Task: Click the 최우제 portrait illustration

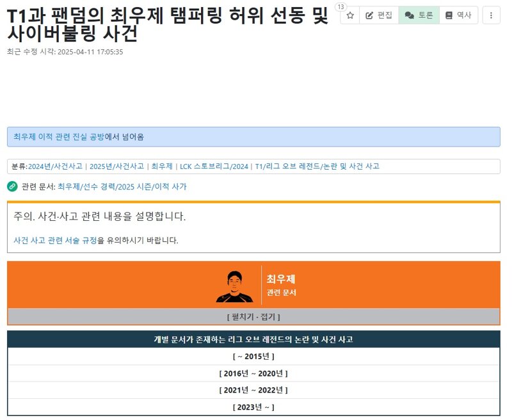Action: pyautogui.click(x=234, y=286)
